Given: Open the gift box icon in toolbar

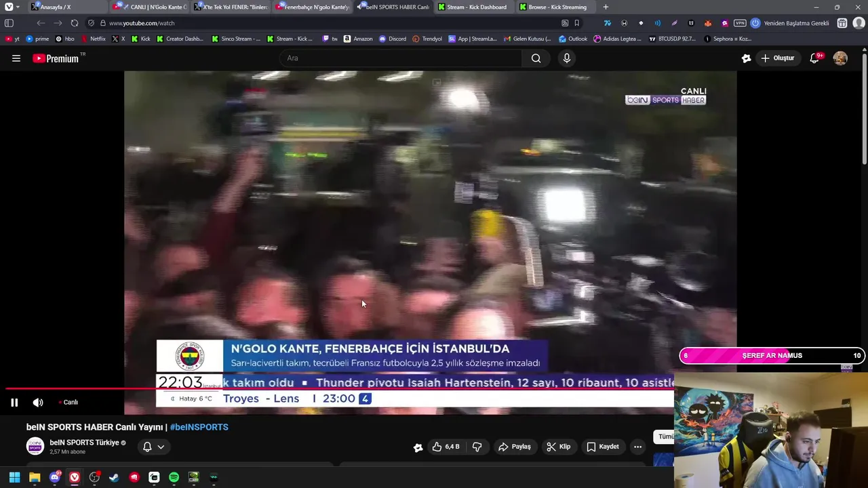Looking at the screenshot, I should tap(842, 23).
